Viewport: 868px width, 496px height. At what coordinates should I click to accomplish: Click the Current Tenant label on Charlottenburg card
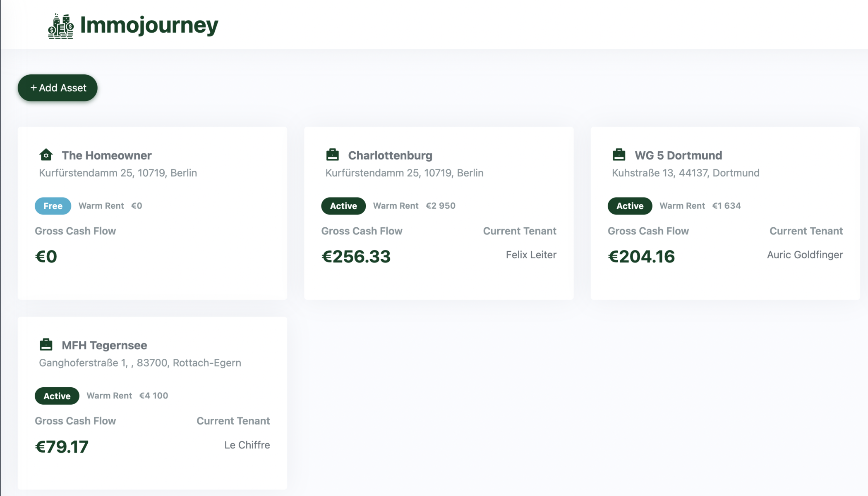click(520, 231)
